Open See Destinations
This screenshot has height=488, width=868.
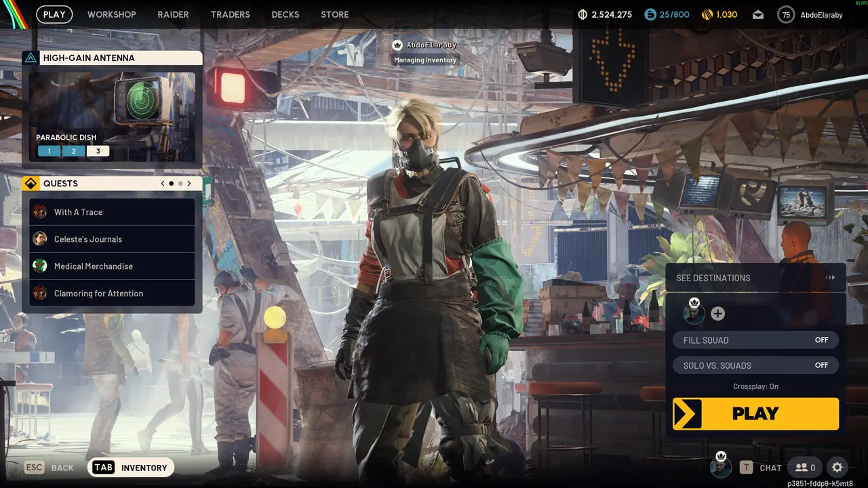[755, 278]
